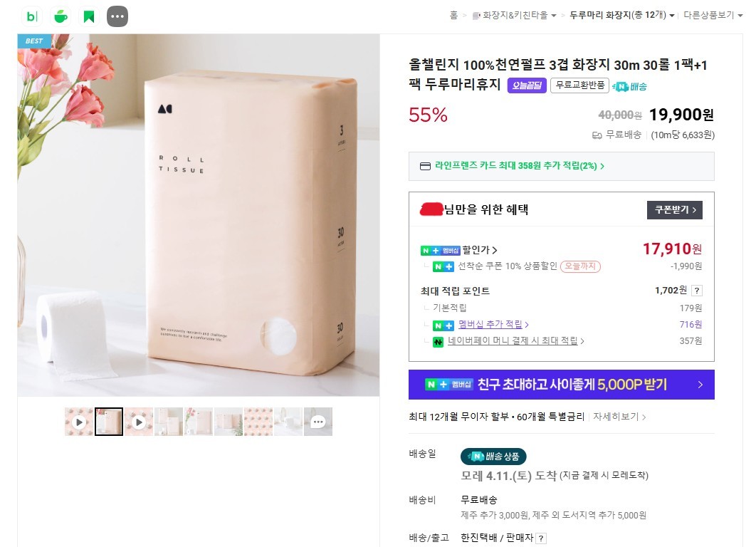
Task: Click the question mark beside 1,702원 points
Action: click(697, 291)
